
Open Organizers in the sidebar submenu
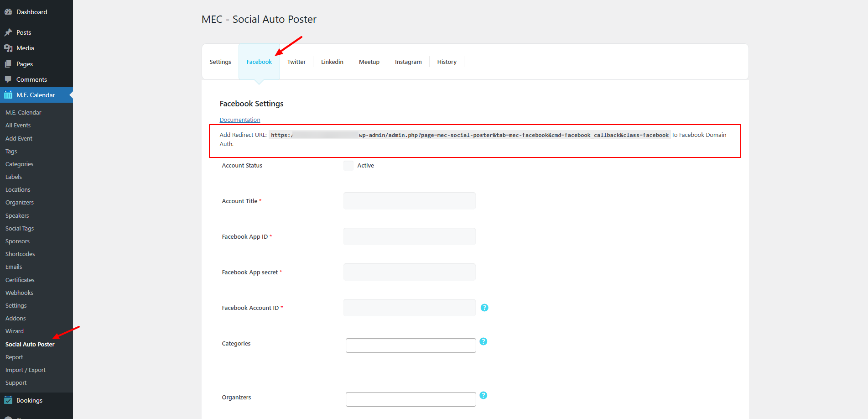[20, 202]
